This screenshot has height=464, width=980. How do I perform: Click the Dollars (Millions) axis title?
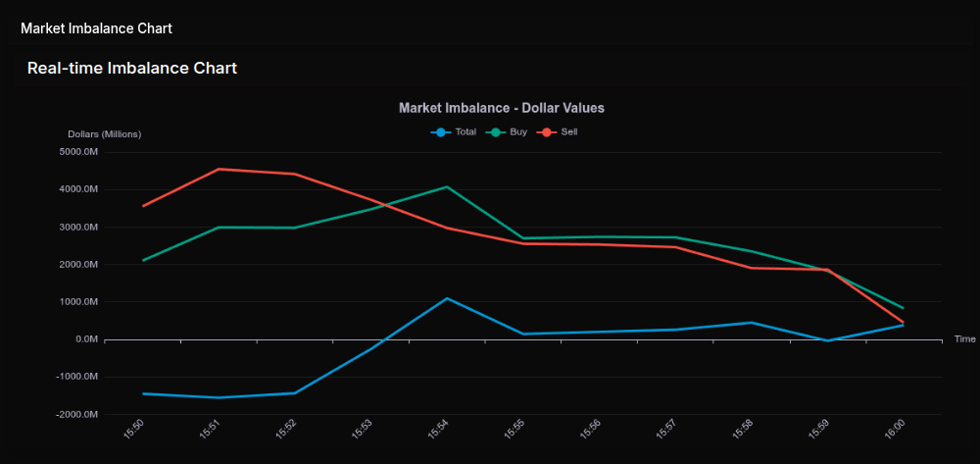pos(105,134)
